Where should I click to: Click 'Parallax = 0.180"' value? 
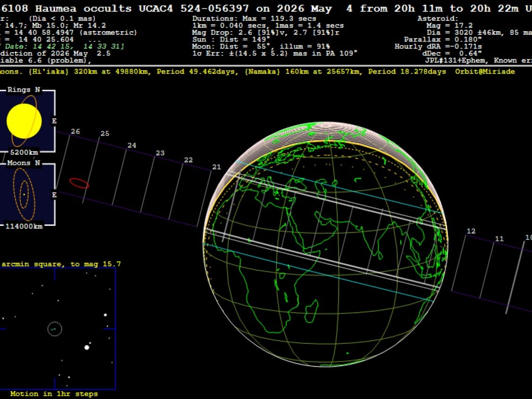(443, 39)
